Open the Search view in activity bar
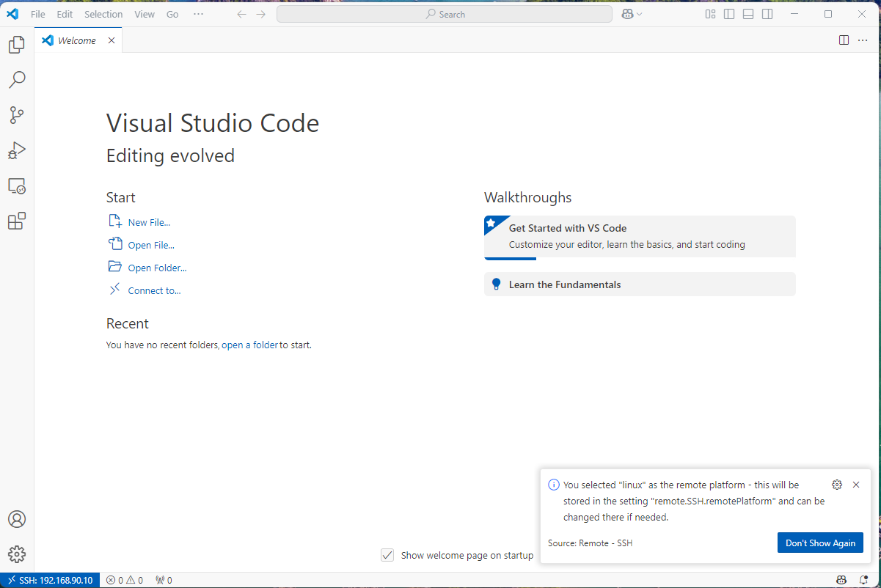 pyautogui.click(x=16, y=79)
